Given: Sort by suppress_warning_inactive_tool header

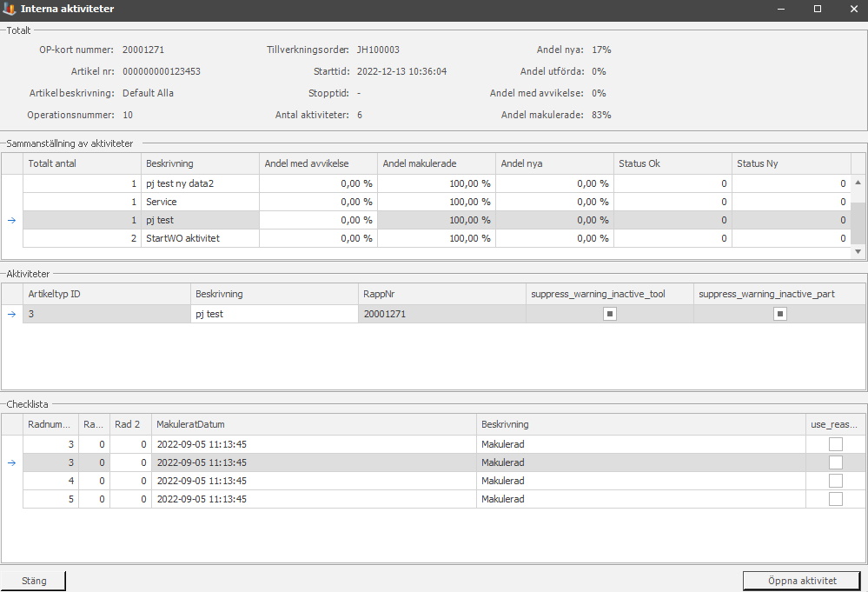Looking at the screenshot, I should 609,294.
